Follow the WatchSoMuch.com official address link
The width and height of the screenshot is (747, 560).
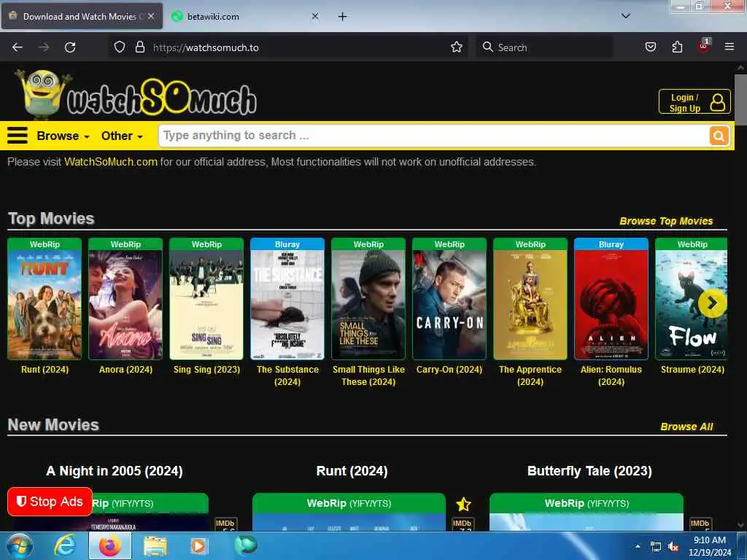pos(111,162)
